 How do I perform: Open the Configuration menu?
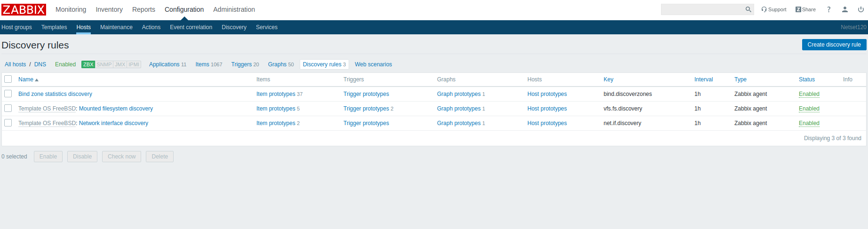[184, 9]
